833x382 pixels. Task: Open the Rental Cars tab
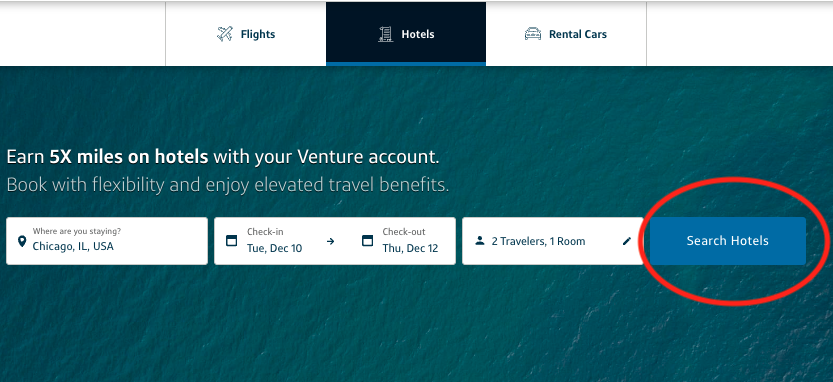click(566, 34)
